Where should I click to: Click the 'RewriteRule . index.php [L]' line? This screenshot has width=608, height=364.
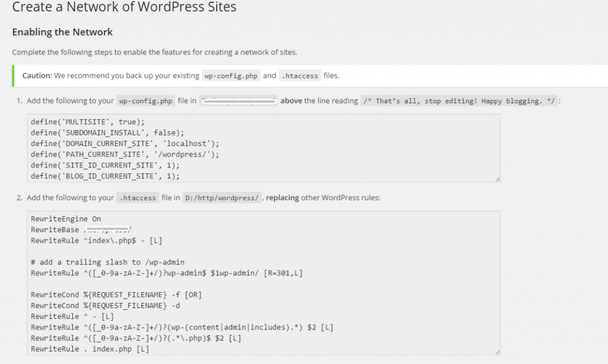(90, 349)
